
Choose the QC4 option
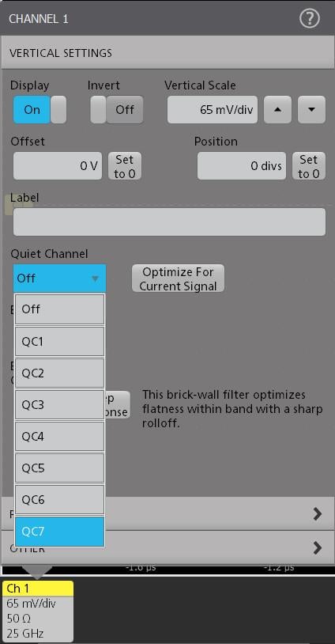click(x=59, y=436)
